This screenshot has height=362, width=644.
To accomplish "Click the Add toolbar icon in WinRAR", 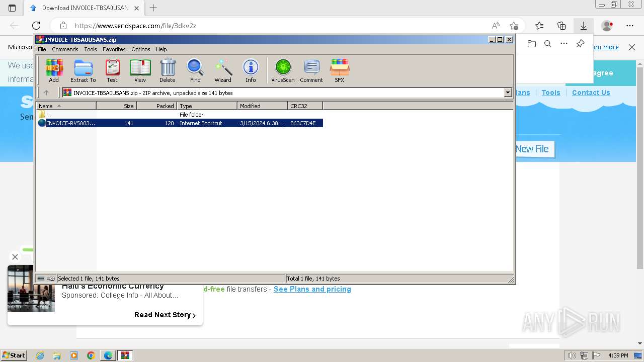I will [x=54, y=70].
